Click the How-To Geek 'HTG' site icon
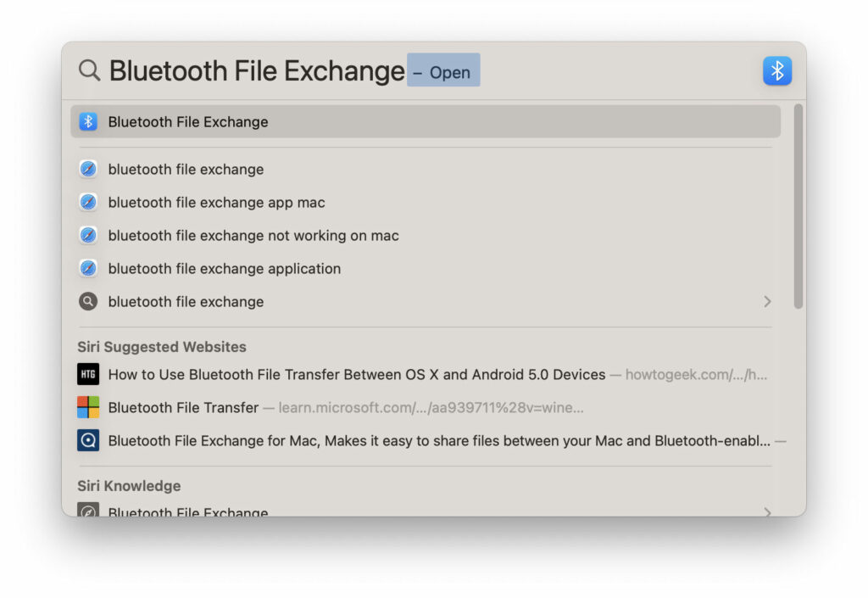 88,373
